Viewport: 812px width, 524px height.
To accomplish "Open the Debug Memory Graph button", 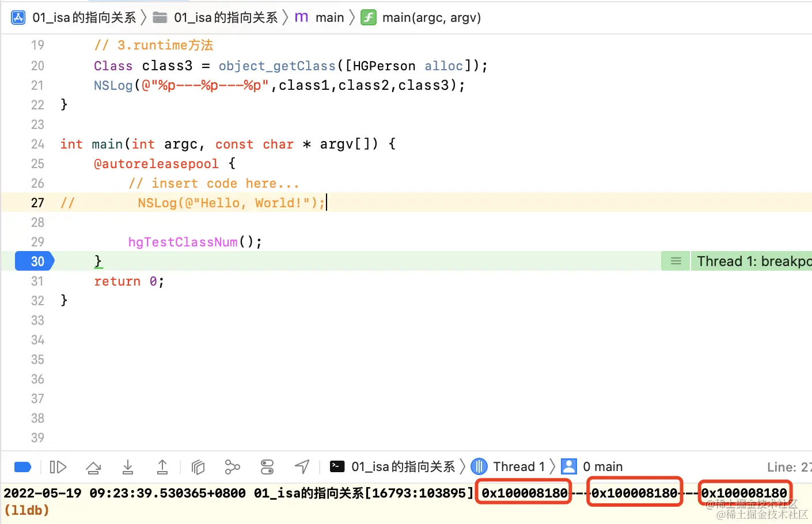I will [x=233, y=467].
